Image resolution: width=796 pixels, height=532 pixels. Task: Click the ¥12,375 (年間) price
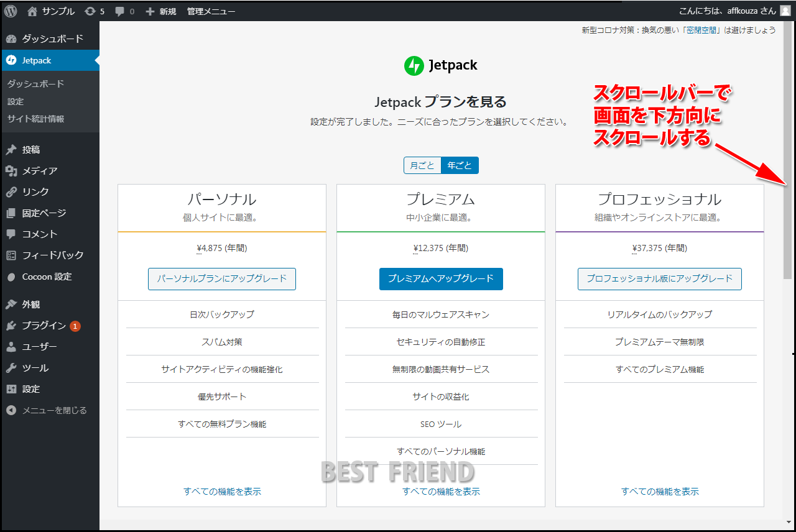(x=441, y=248)
